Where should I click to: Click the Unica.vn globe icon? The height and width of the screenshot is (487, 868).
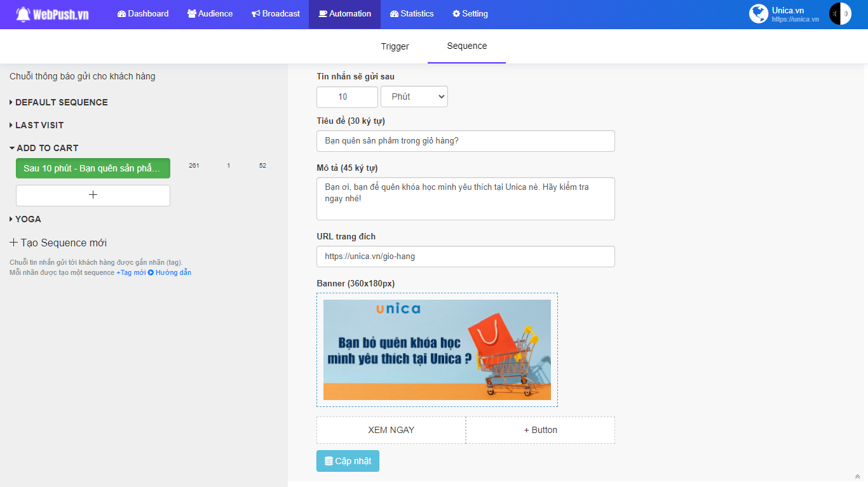(x=759, y=14)
